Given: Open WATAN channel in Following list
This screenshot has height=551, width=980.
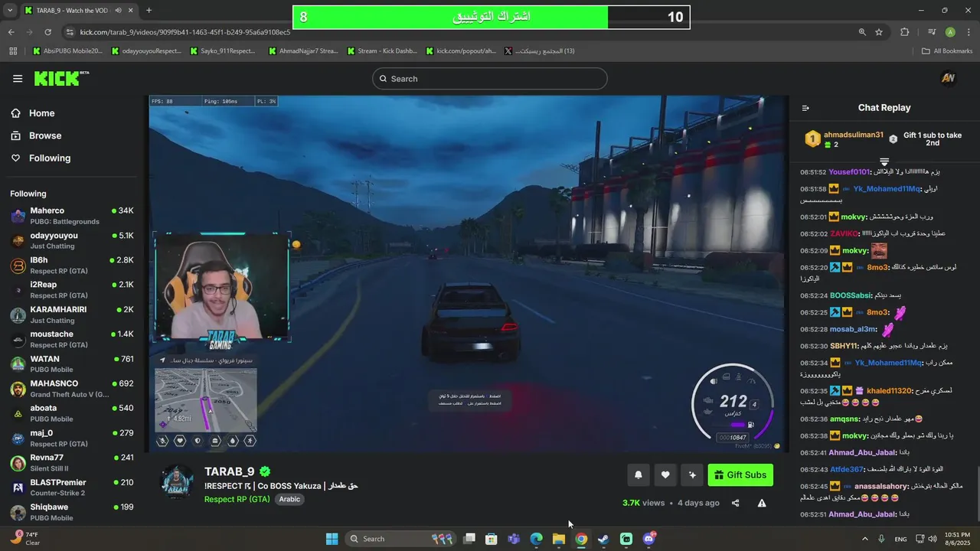Looking at the screenshot, I should click(73, 364).
